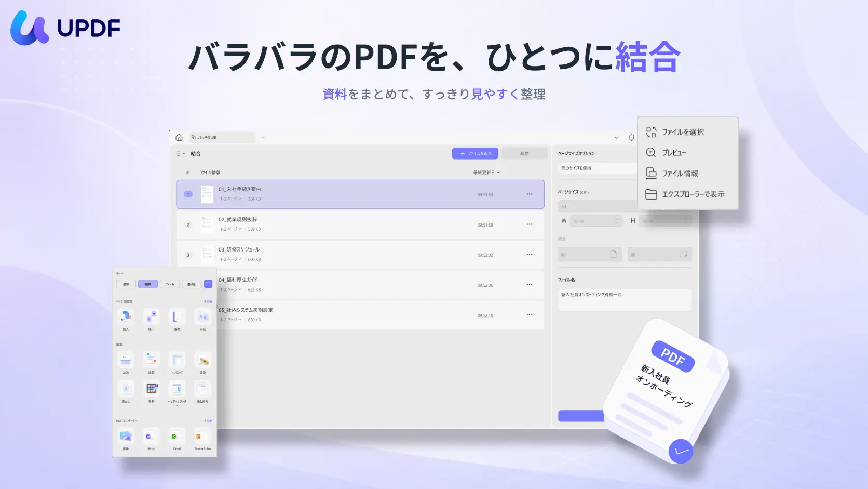This screenshot has width=868, height=489.
Task: Open more options for 01_入社手続き案内
Action: point(530,194)
